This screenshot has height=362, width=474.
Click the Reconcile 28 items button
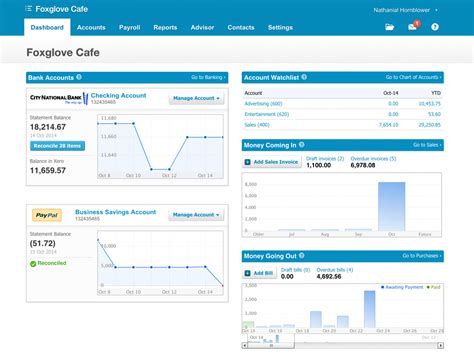(57, 146)
